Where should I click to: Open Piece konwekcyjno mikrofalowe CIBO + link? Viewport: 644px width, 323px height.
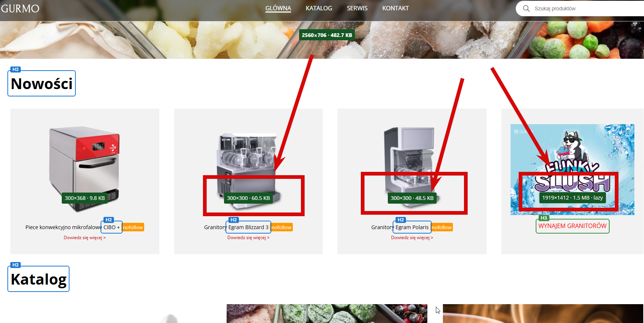point(73,227)
